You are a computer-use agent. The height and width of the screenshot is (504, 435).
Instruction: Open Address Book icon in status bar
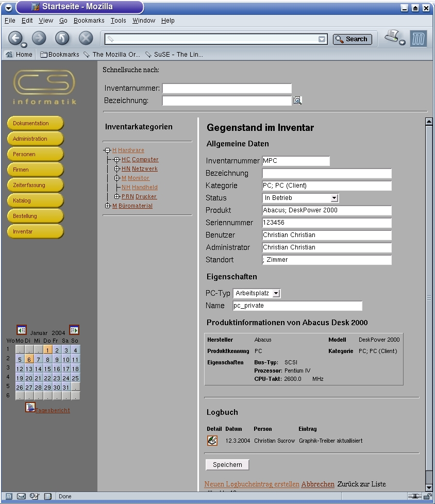pyautogui.click(x=47, y=496)
